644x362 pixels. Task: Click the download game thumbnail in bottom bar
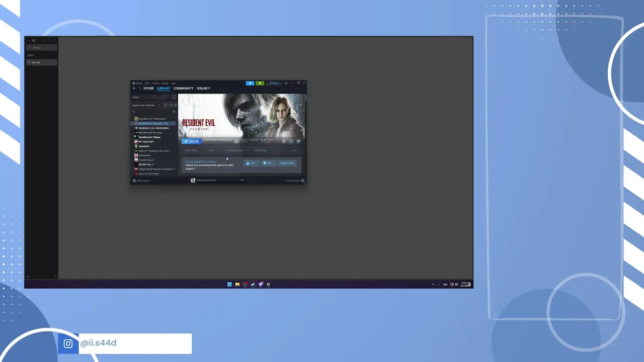pos(193,180)
